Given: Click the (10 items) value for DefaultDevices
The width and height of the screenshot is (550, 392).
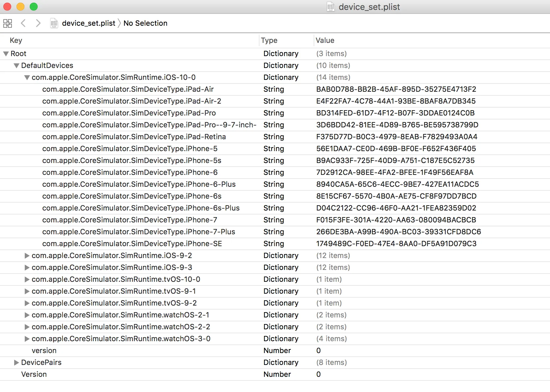Looking at the screenshot, I should pyautogui.click(x=333, y=65).
